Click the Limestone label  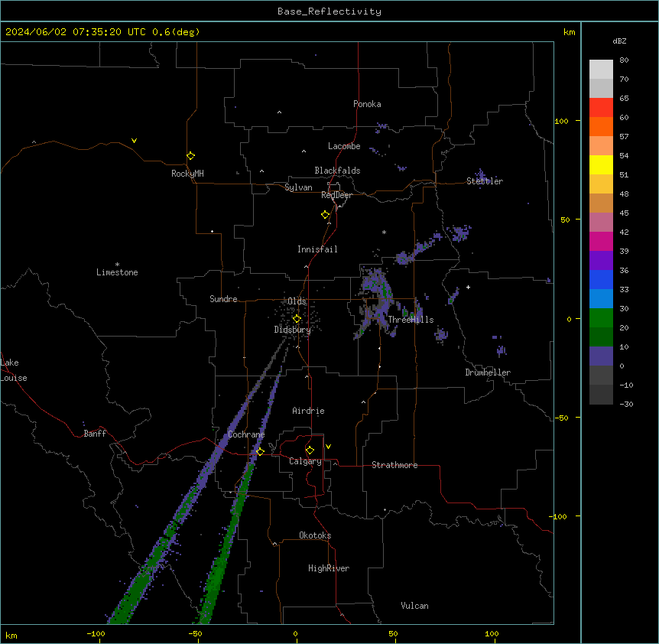[117, 272]
